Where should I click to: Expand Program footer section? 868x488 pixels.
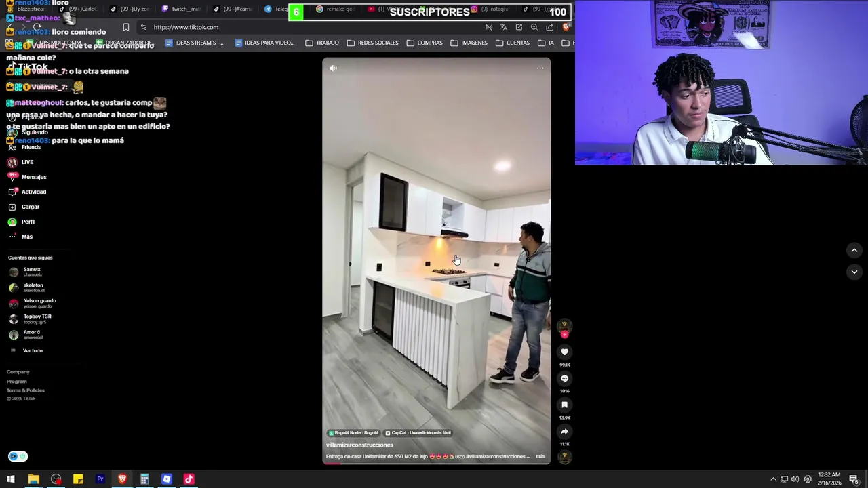(x=17, y=382)
